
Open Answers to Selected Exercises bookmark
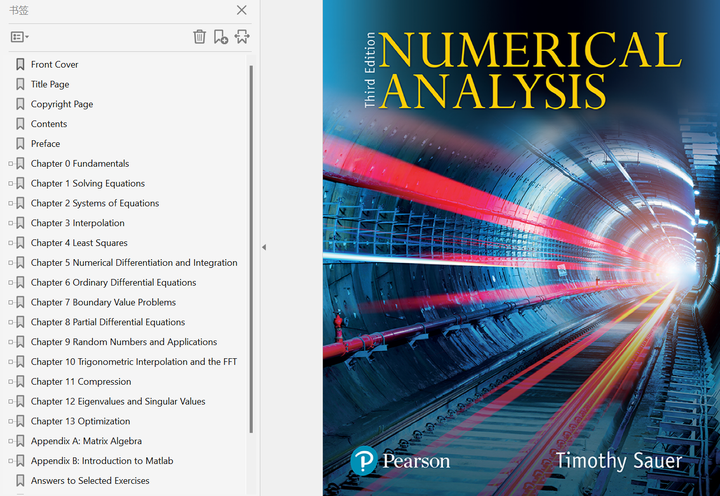point(90,481)
